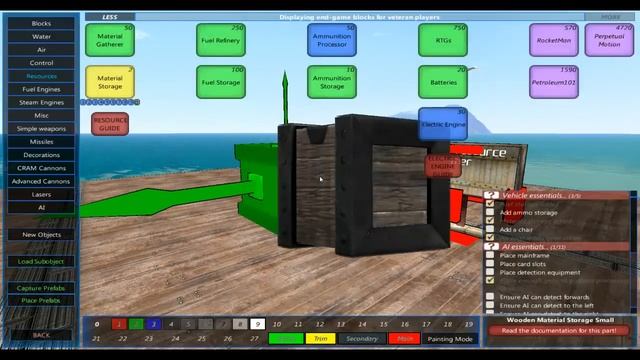
Task: Open the Steam Engines category
Action: click(x=41, y=102)
